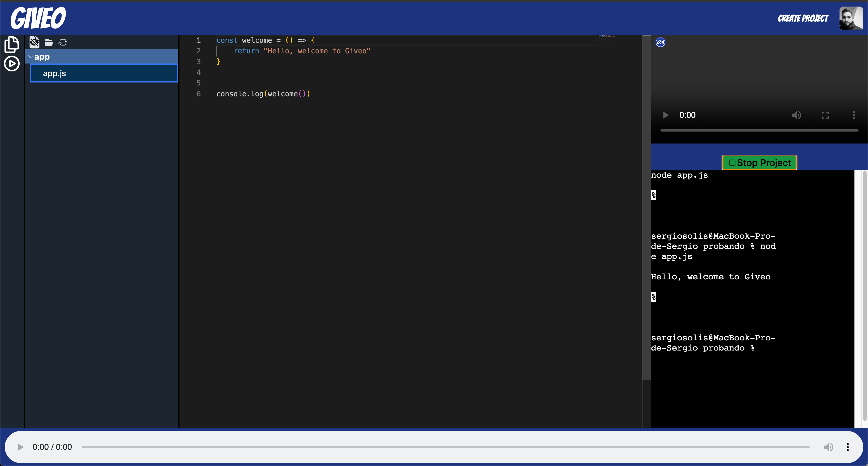This screenshot has height=466, width=868.
Task: Click the circular play icon in sidebar
Action: coord(12,63)
